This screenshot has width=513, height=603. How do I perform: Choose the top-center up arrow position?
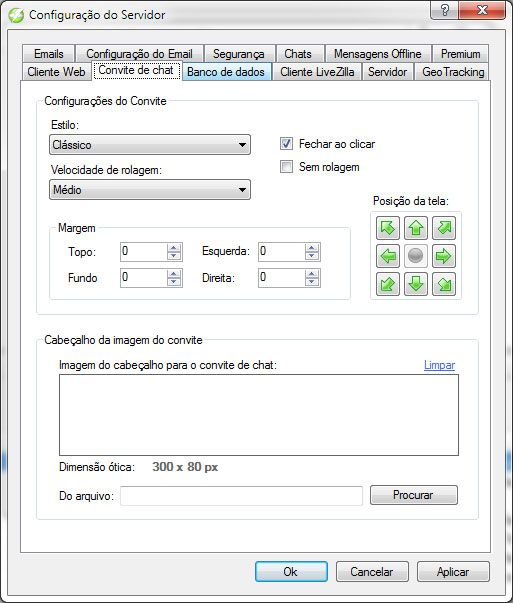(416, 228)
